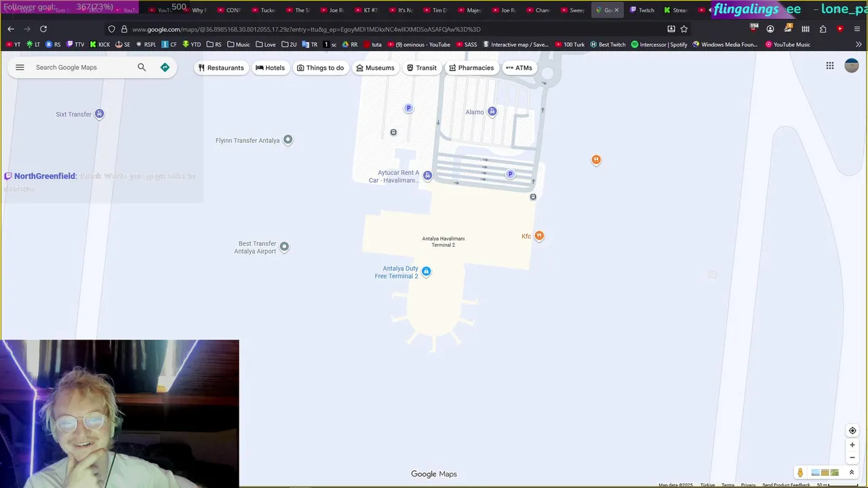Switch to the Twitch browser tab
The width and height of the screenshot is (868, 488).
click(642, 10)
